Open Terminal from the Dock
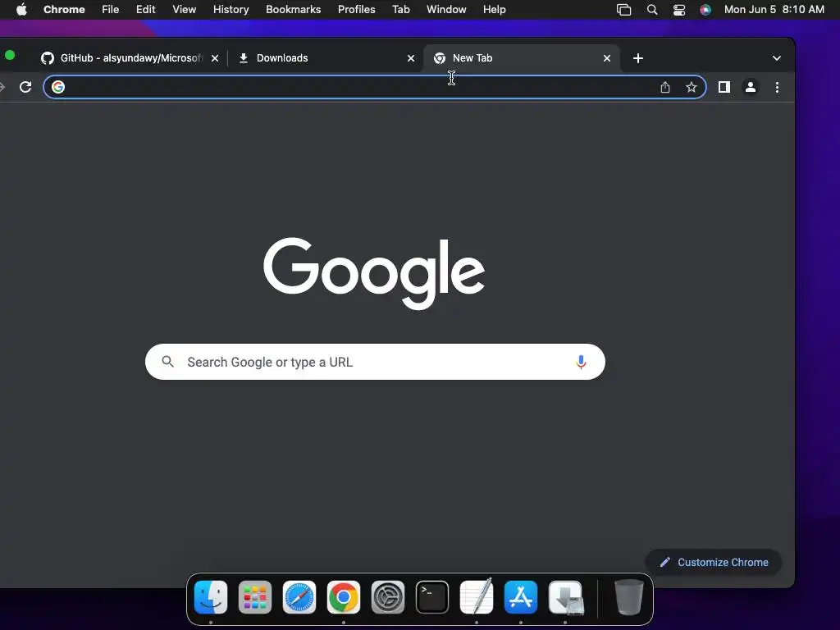 point(432,597)
